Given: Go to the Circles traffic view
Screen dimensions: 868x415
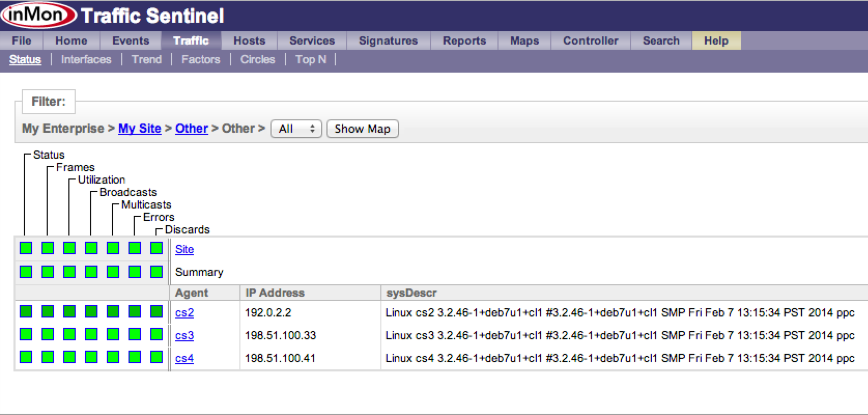Looking at the screenshot, I should [x=257, y=60].
